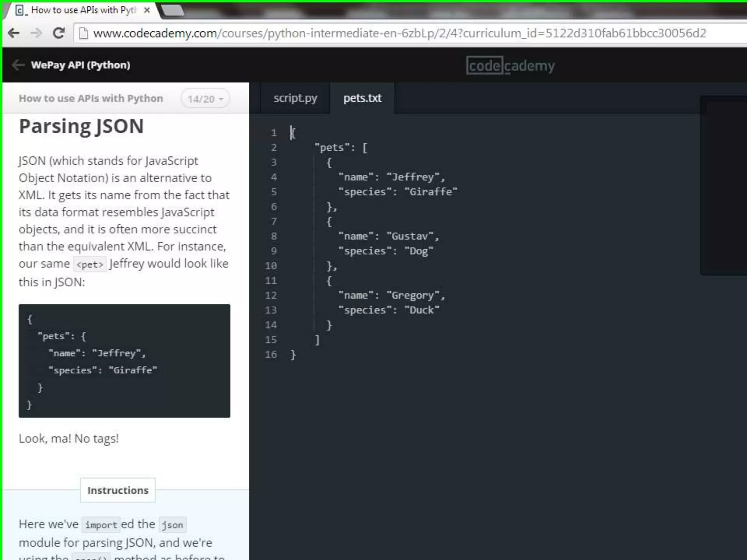Reload the page with the refresh icon
The image size is (747, 560).
pyautogui.click(x=58, y=34)
